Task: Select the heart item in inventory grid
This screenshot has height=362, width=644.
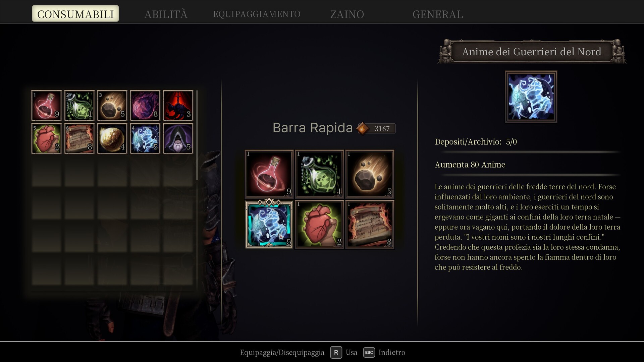Action: [x=47, y=138]
